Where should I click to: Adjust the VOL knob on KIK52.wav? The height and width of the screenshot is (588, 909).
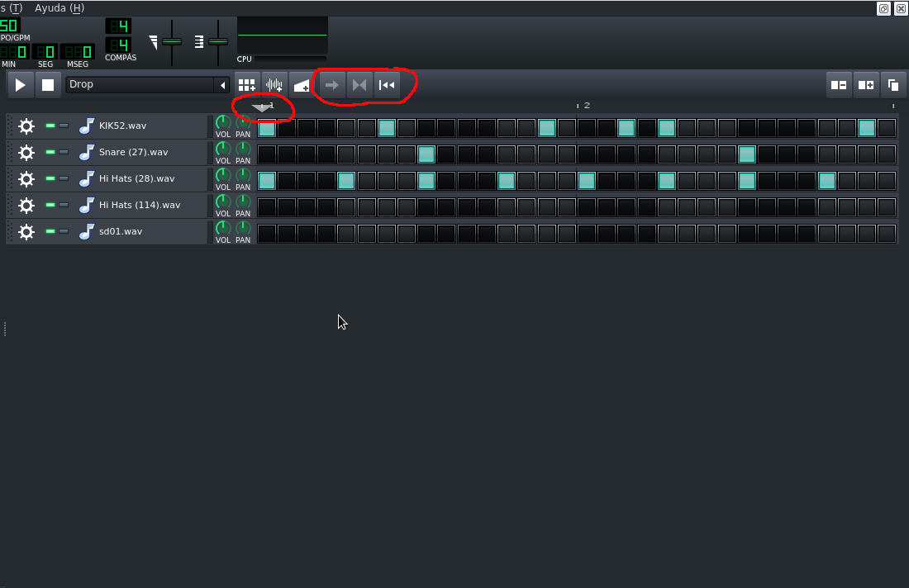click(222, 122)
